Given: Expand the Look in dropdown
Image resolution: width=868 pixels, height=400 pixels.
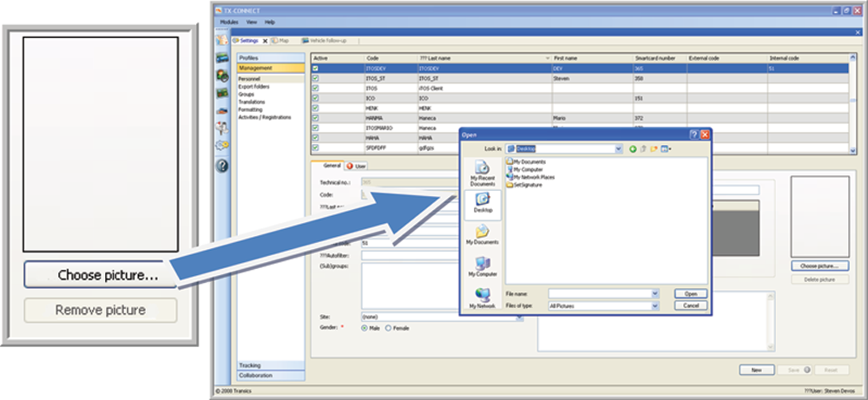Looking at the screenshot, I should 619,149.
